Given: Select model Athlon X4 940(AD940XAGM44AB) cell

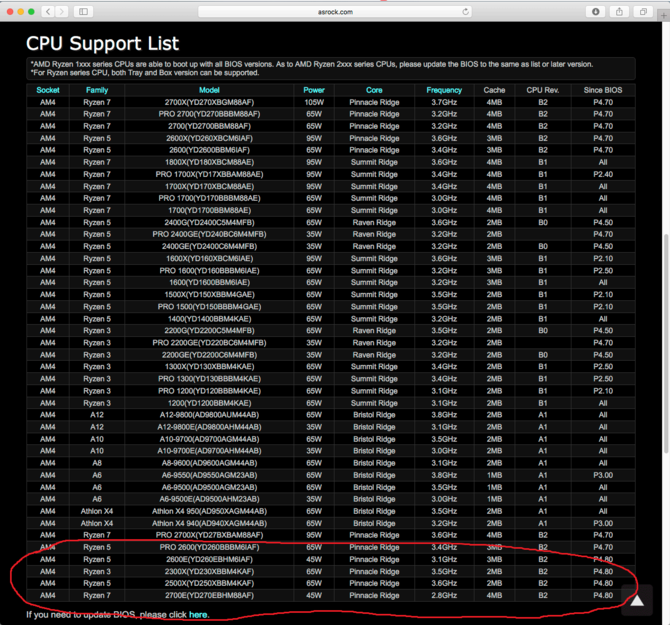Looking at the screenshot, I should (209, 523).
